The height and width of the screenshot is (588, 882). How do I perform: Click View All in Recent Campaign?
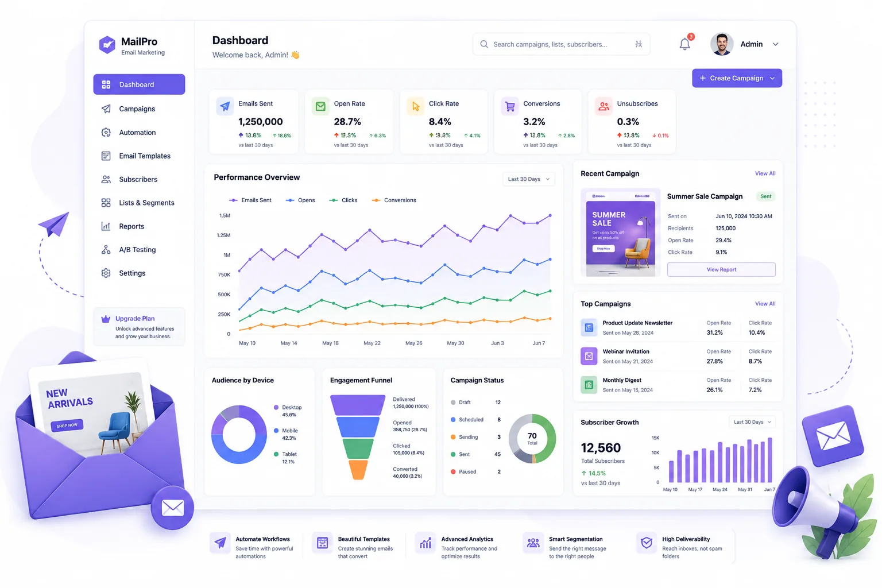[765, 173]
